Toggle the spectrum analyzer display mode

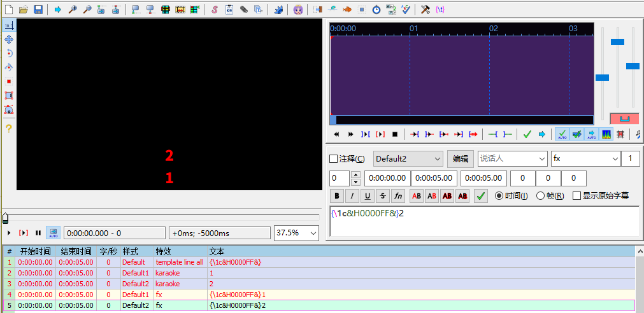[606, 134]
